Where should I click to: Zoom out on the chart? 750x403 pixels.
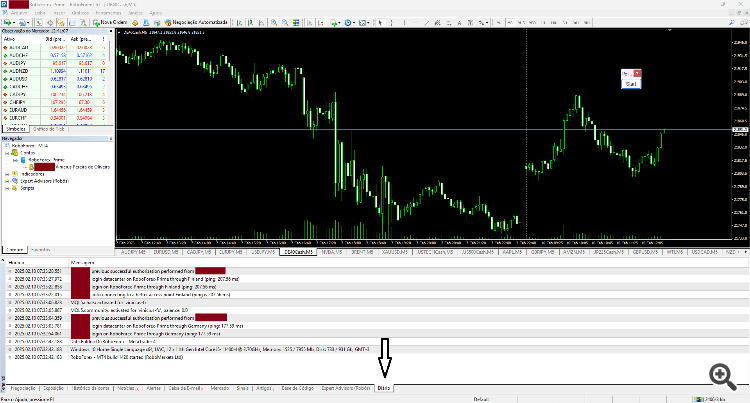285,22
